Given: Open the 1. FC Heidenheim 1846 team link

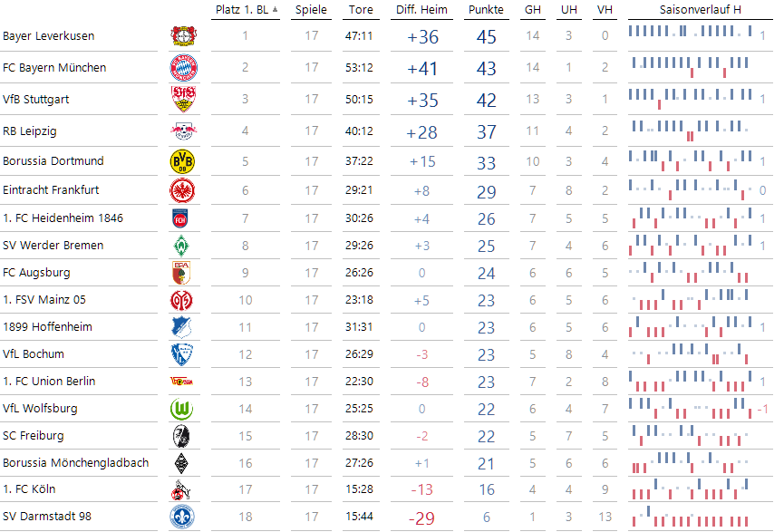Looking at the screenshot, I should pos(63,218).
